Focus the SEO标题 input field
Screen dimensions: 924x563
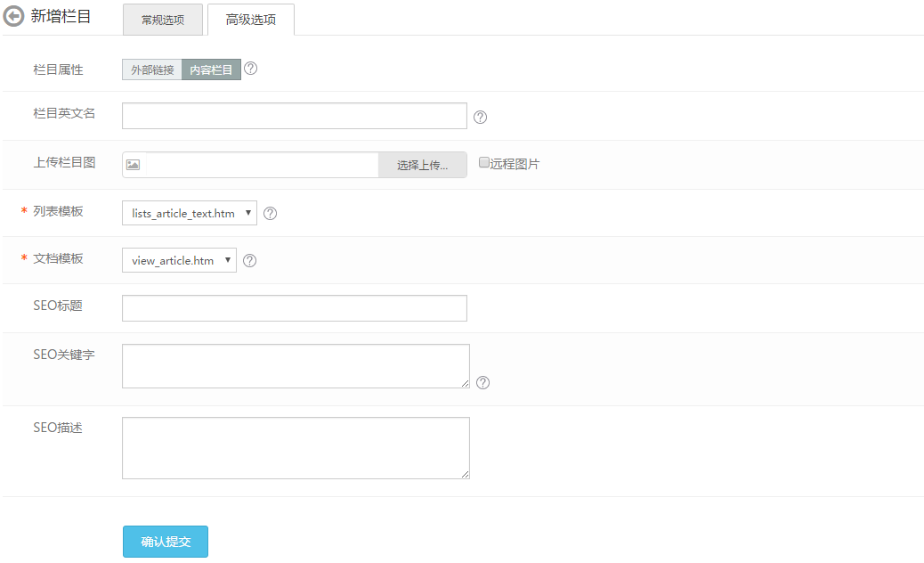pyautogui.click(x=295, y=308)
